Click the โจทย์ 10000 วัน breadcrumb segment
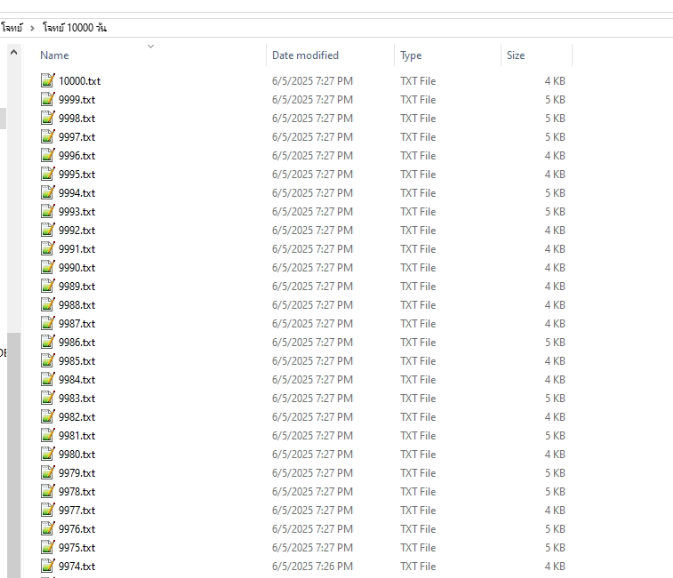 [x=75, y=28]
